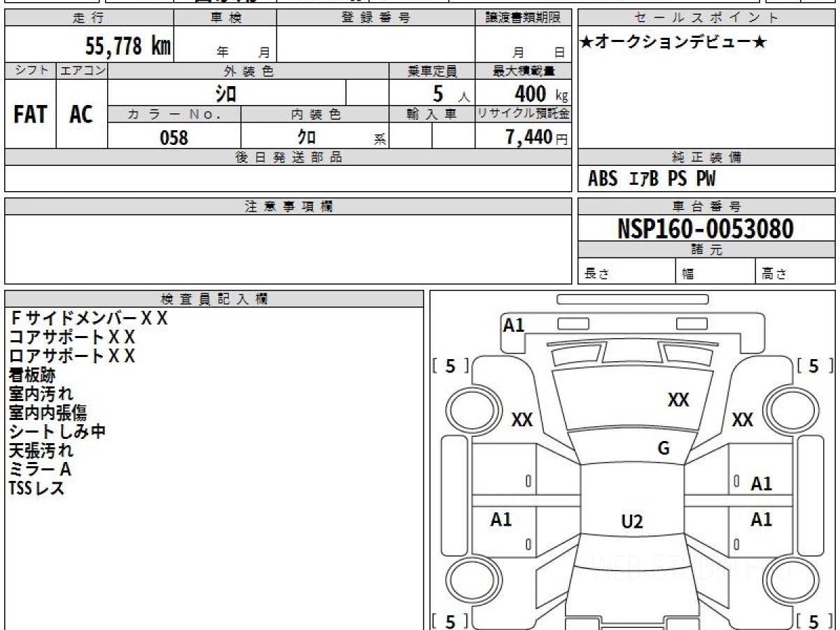Select the シートしみ中 inspector note

(57, 432)
